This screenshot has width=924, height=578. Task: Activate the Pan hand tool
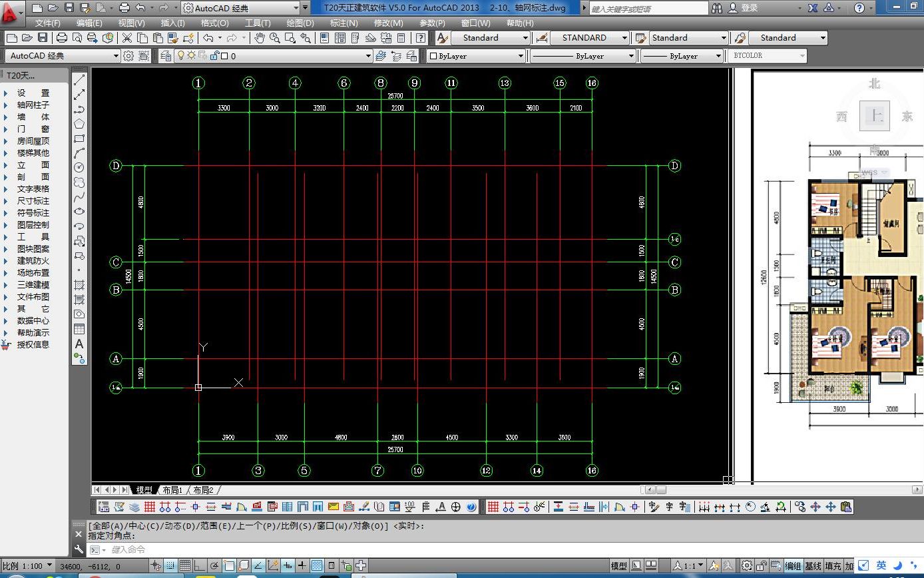[259, 38]
